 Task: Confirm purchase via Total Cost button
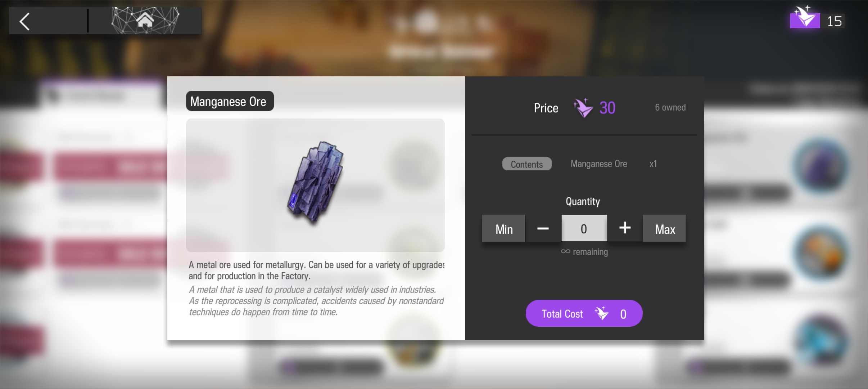[x=584, y=313]
